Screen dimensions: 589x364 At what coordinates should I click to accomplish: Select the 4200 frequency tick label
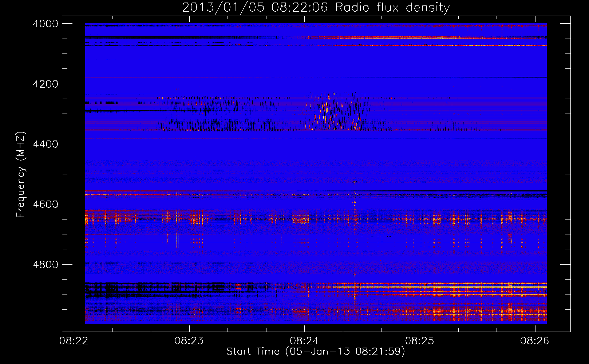pyautogui.click(x=46, y=84)
